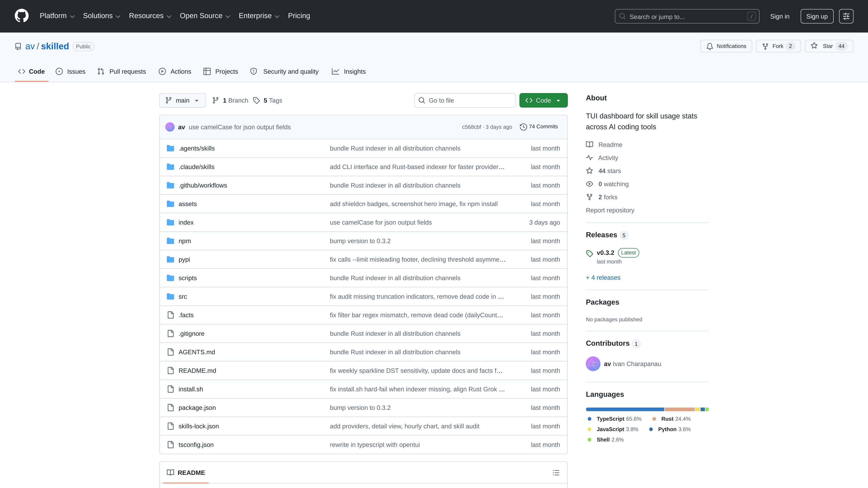
Task: Expand the Open Source menu
Action: (x=205, y=16)
